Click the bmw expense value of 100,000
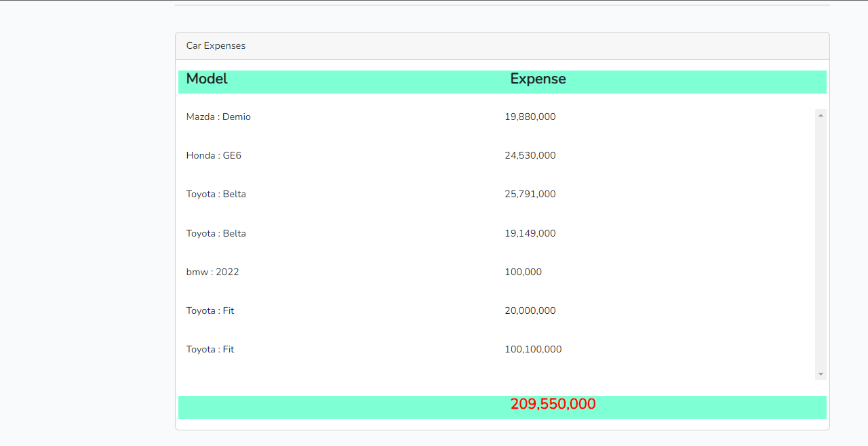 click(x=523, y=272)
